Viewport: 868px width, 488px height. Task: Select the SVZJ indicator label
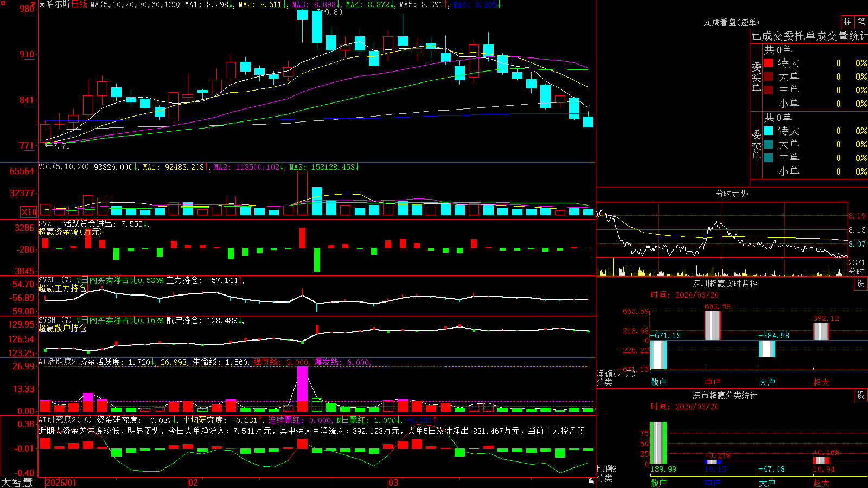click(x=47, y=223)
